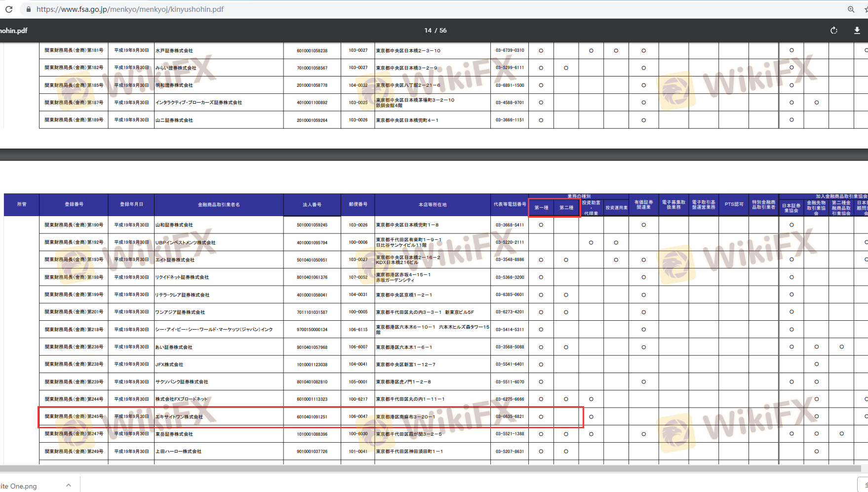Click the bookmark star icon

click(865, 9)
